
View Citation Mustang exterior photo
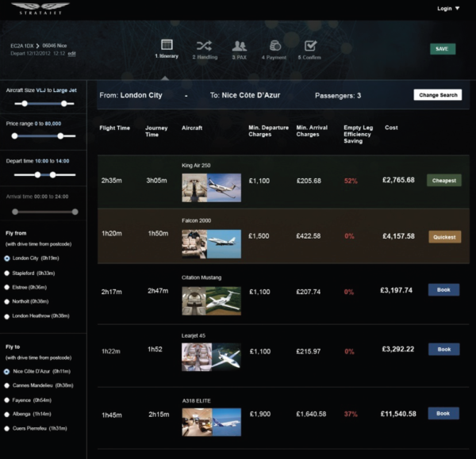click(x=224, y=301)
